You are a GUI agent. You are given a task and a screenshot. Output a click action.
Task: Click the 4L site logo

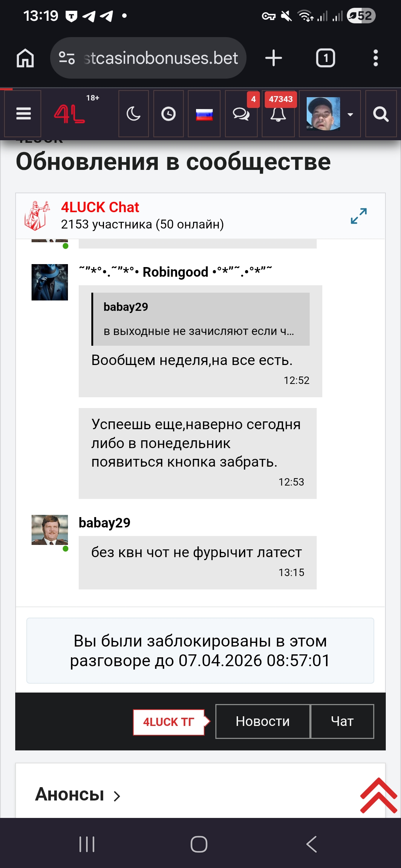point(69,114)
